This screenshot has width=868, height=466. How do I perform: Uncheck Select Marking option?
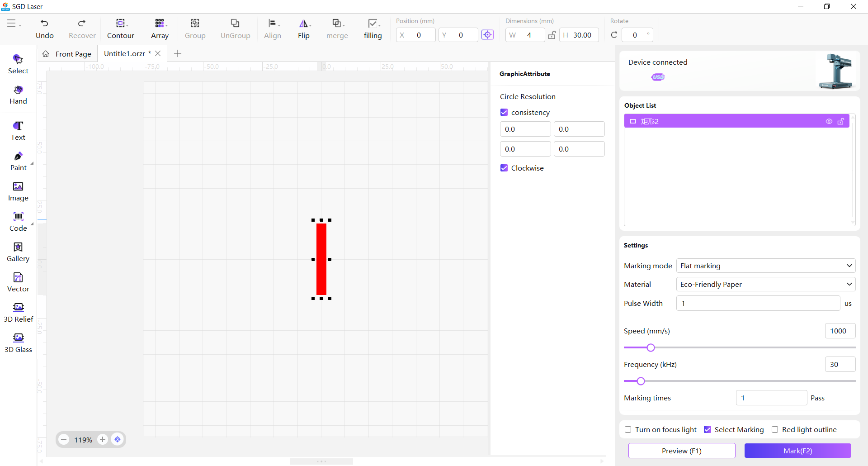tap(708, 429)
